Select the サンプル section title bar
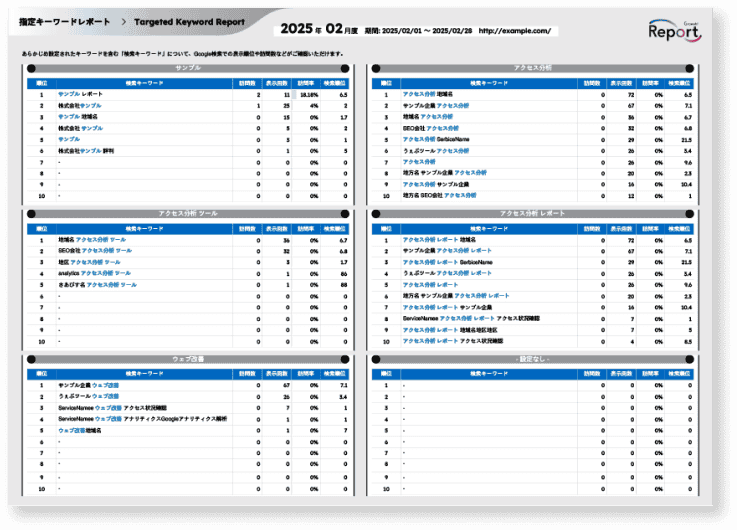This screenshot has height=530, width=737. 186,68
